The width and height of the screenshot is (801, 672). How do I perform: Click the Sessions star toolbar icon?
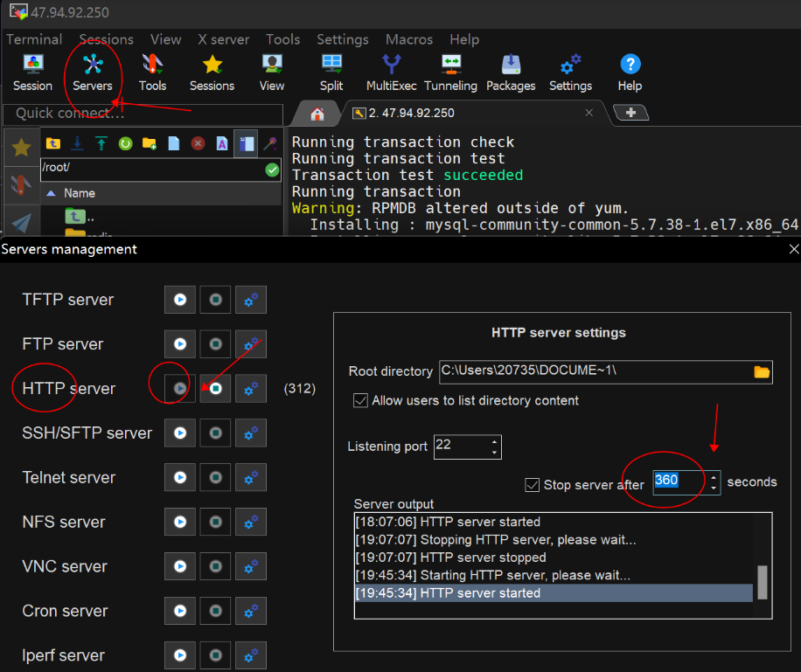212,73
